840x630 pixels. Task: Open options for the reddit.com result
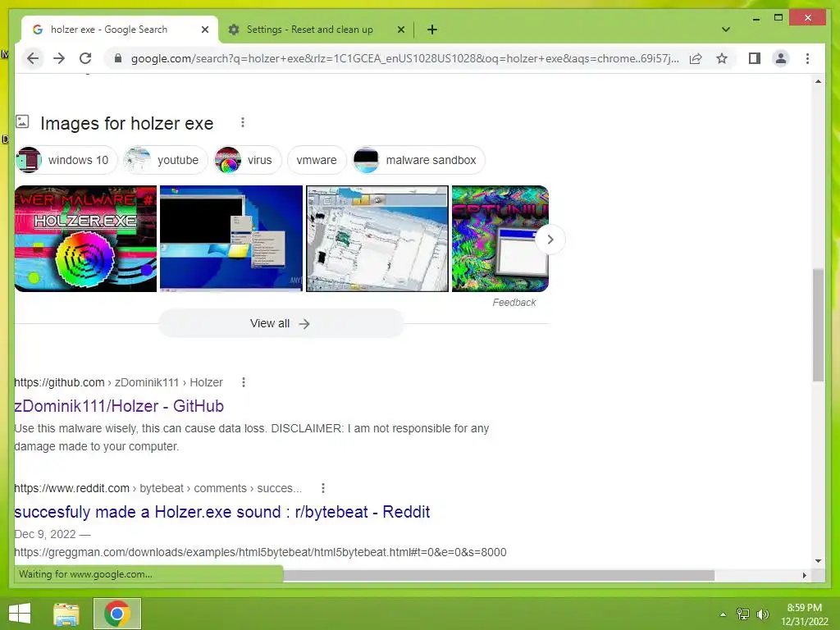pyautogui.click(x=322, y=488)
